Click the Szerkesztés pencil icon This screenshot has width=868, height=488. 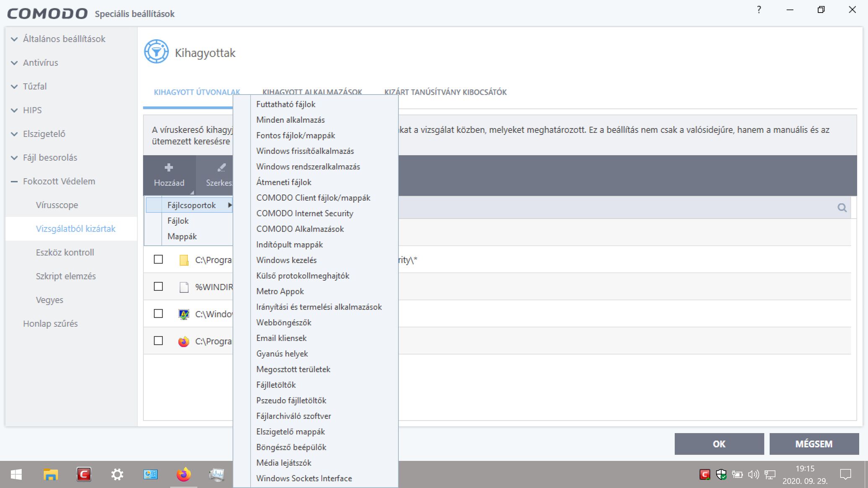[x=221, y=168]
